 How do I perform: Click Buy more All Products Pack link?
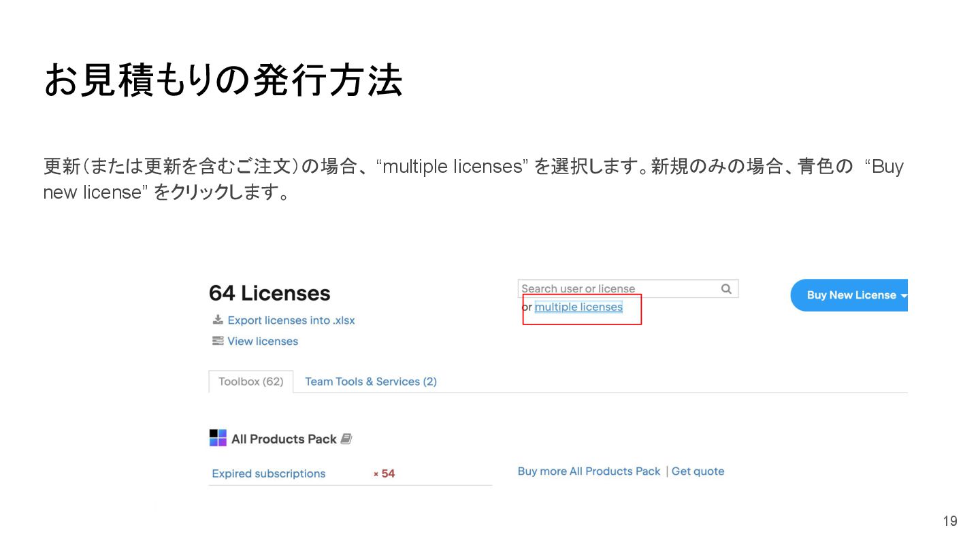click(x=589, y=471)
